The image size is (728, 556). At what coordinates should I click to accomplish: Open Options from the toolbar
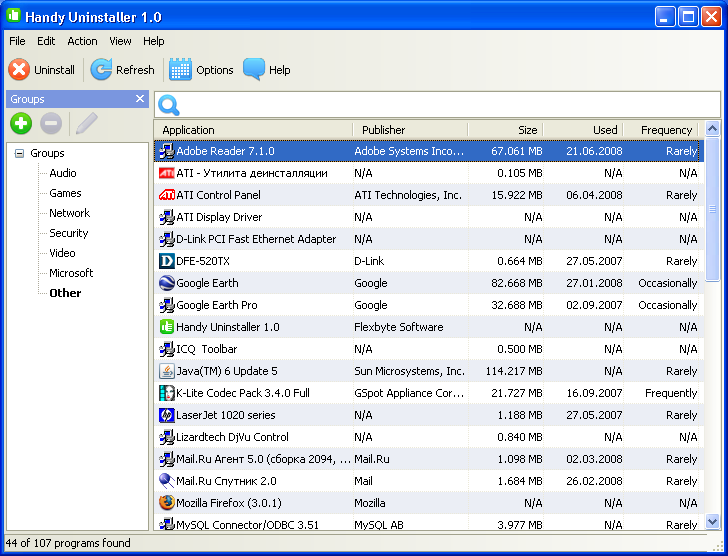click(181, 70)
